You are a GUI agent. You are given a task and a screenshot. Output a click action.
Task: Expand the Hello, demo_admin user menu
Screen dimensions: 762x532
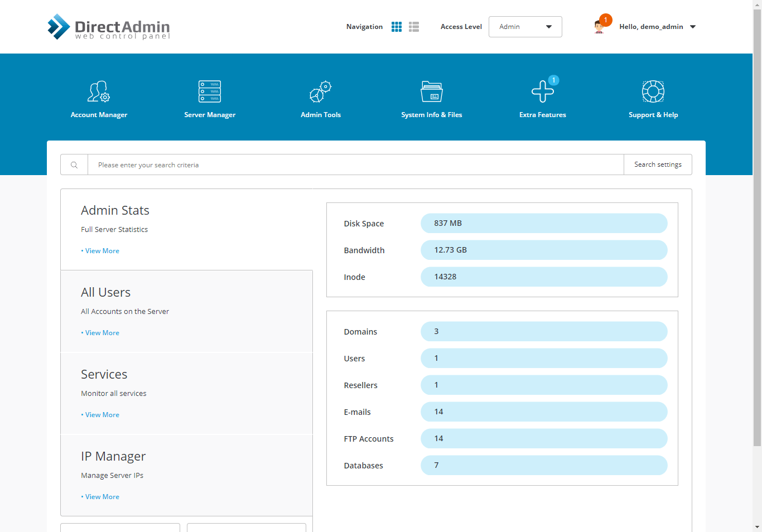[657, 27]
